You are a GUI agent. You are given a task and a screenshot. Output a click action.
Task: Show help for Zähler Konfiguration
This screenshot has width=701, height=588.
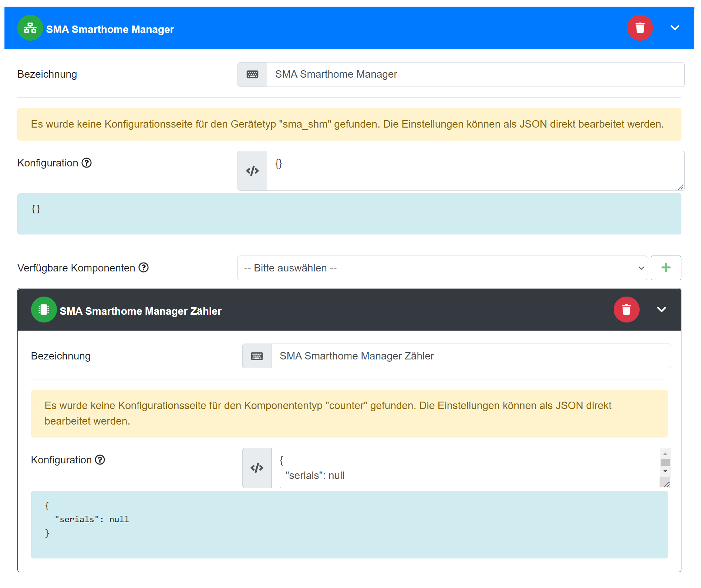point(100,460)
